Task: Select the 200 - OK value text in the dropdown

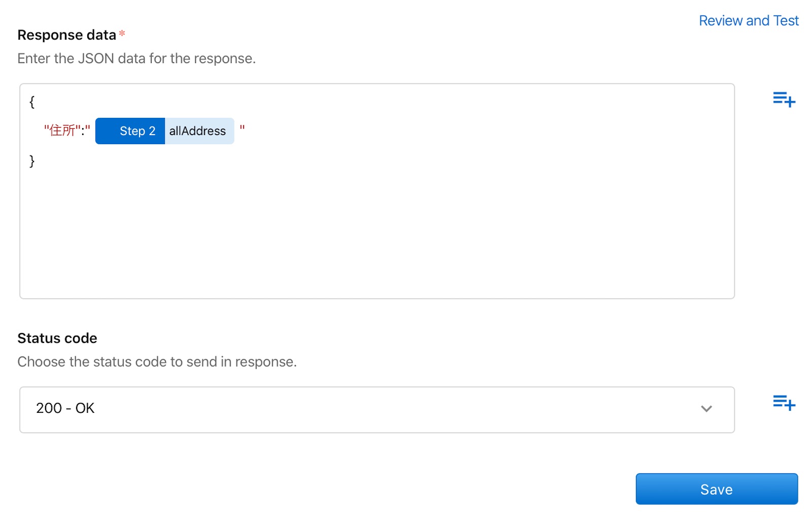Action: pyautogui.click(x=65, y=408)
